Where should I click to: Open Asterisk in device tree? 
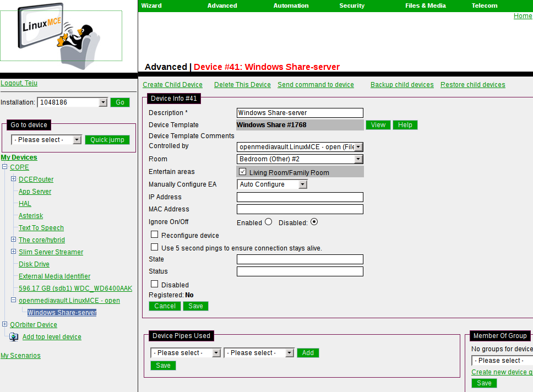[x=31, y=216]
